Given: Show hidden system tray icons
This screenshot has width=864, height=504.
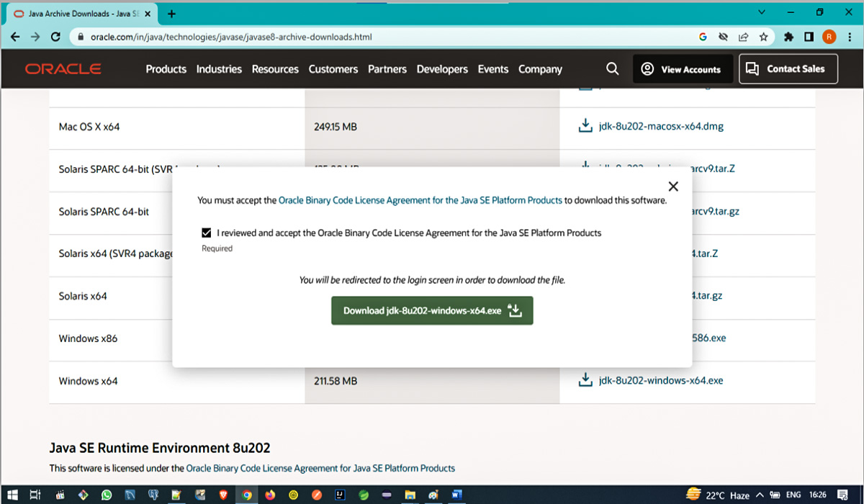Looking at the screenshot, I should click(x=759, y=495).
